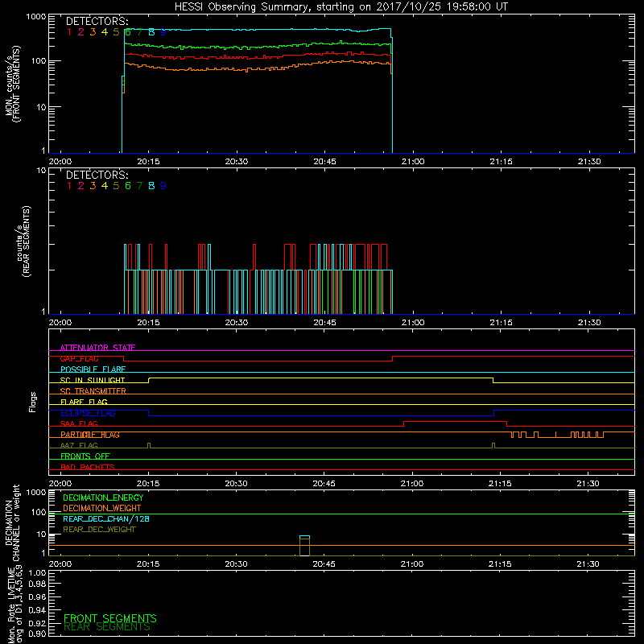Click 20:15 tick label under the Flags plot

[148, 484]
